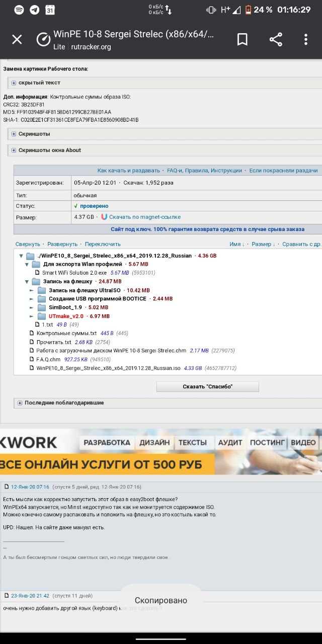Tap battery icon in status bar
322x644 pixels.
(248, 10)
